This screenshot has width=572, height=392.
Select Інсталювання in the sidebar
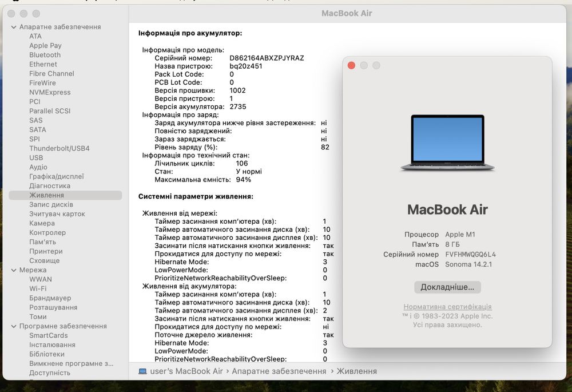[x=52, y=345]
